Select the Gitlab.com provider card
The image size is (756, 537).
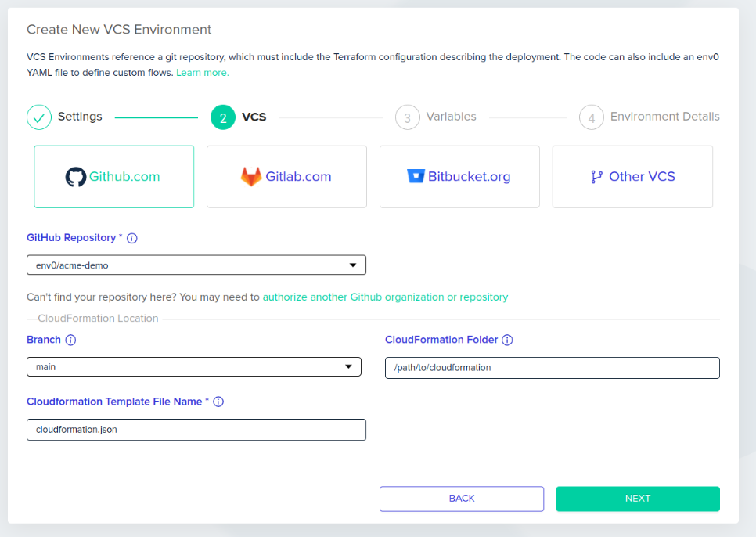tap(287, 177)
